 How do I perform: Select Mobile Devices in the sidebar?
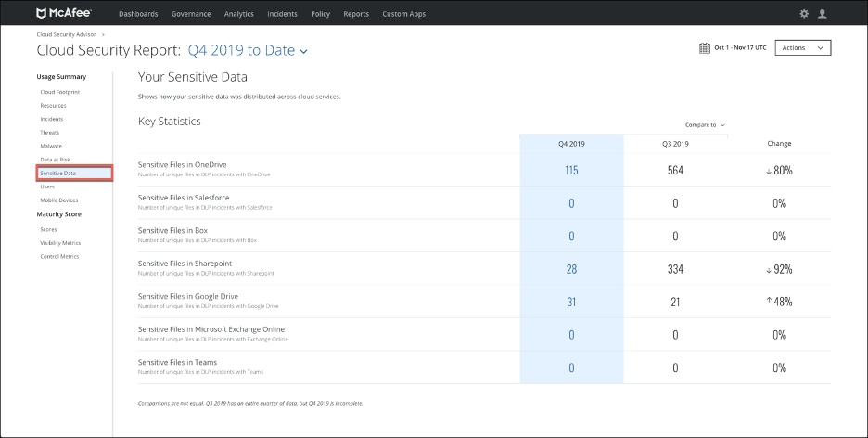point(59,200)
